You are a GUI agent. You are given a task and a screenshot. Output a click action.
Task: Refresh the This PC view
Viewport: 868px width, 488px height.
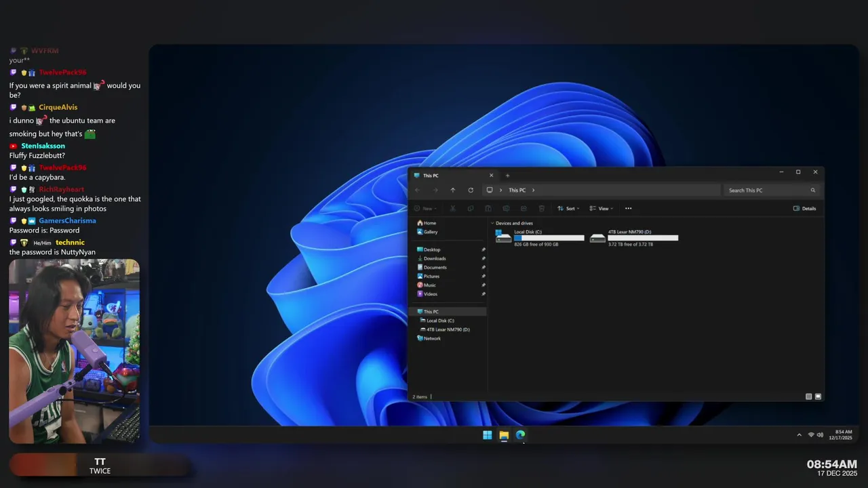pyautogui.click(x=471, y=190)
